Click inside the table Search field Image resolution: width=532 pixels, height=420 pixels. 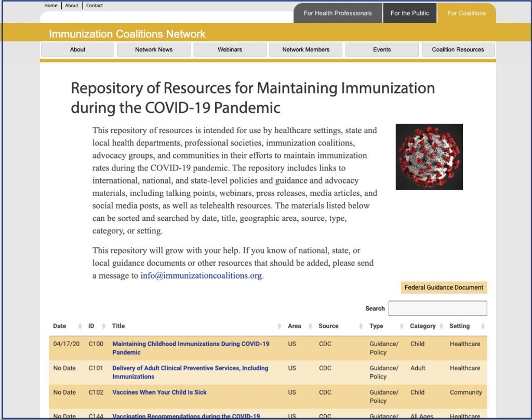coord(437,308)
